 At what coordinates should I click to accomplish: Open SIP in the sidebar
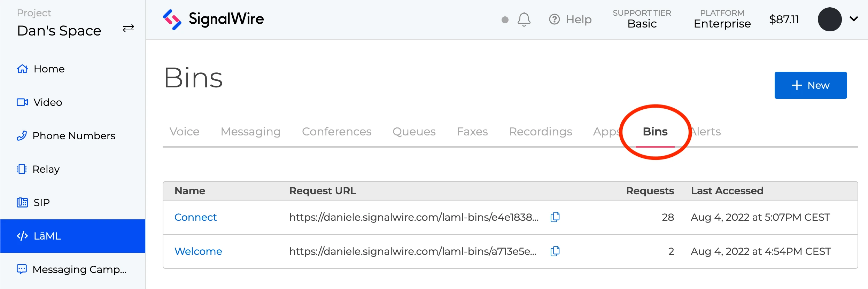click(x=73, y=203)
